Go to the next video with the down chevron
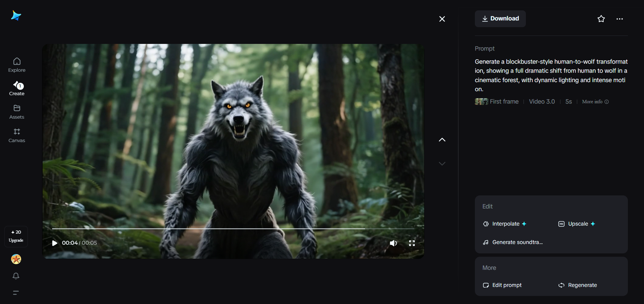The width and height of the screenshot is (644, 304). click(x=442, y=164)
